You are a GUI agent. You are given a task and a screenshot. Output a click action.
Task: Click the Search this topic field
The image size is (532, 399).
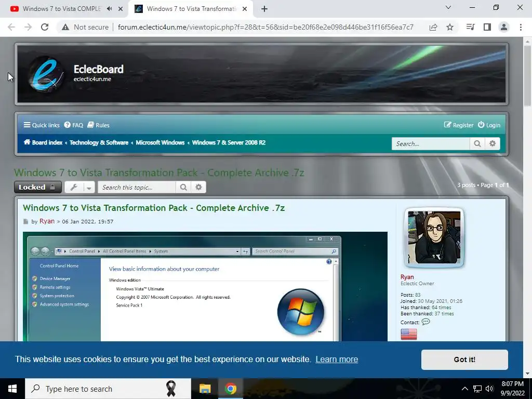137,187
